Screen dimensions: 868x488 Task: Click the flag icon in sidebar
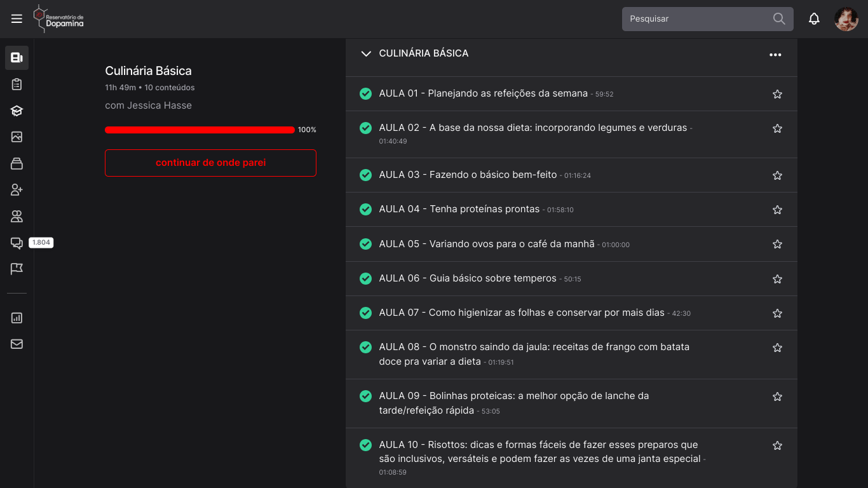[x=17, y=269]
